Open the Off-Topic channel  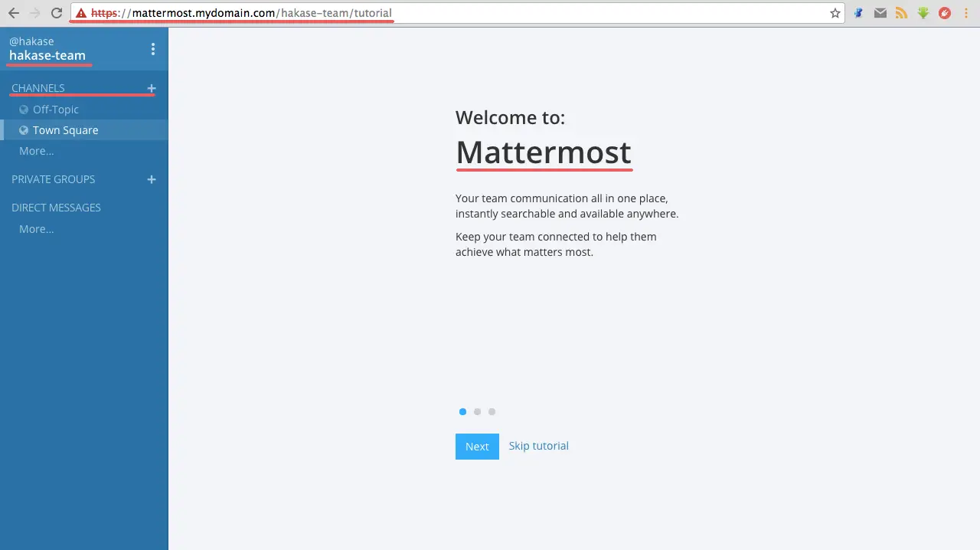click(84, 110)
